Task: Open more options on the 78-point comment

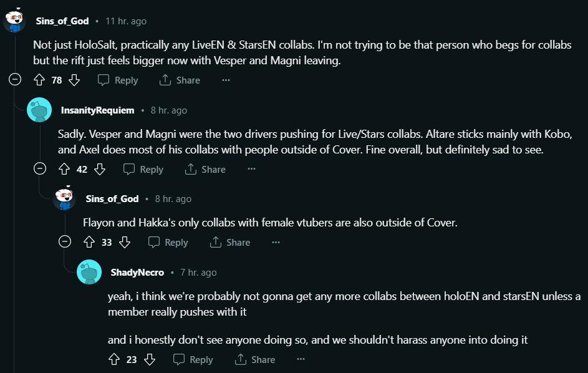Action: 226,80
